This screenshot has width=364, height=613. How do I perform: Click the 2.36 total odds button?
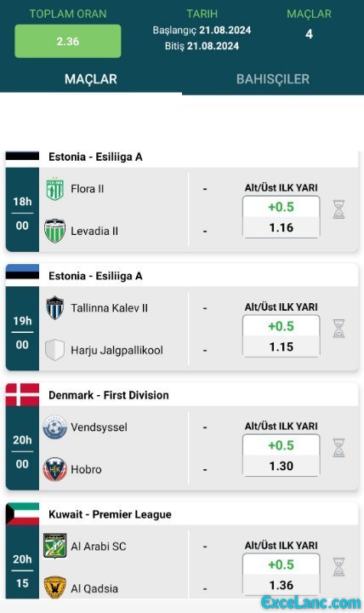[x=68, y=41]
